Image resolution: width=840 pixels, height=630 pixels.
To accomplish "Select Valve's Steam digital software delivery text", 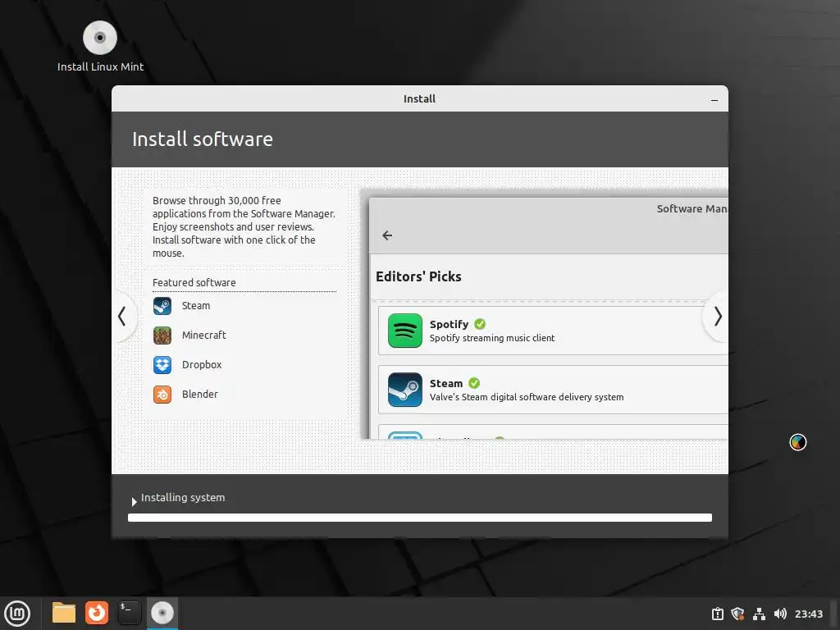I will pyautogui.click(x=527, y=397).
